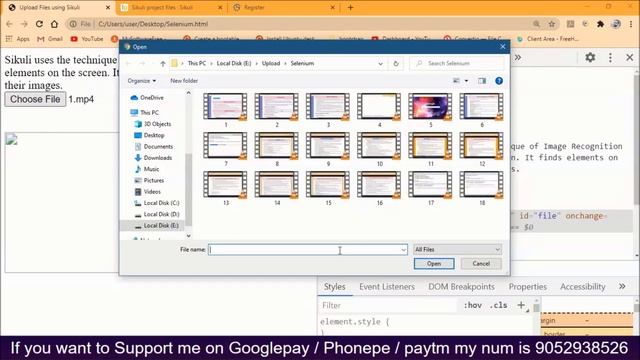Image resolution: width=640 pixels, height=360 pixels.
Task: Select Local Disk (E:) in the breadcrumb path
Action: click(x=234, y=63)
